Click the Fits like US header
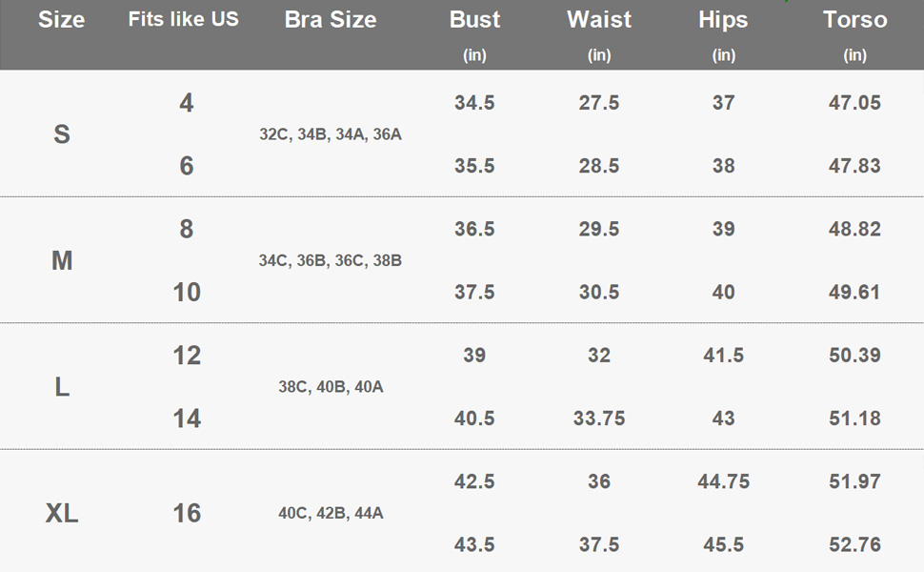Image resolution: width=924 pixels, height=572 pixels. [183, 20]
